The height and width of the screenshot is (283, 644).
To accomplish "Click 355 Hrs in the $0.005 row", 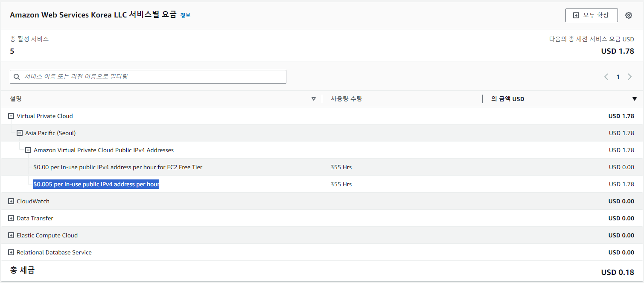I will (x=341, y=184).
